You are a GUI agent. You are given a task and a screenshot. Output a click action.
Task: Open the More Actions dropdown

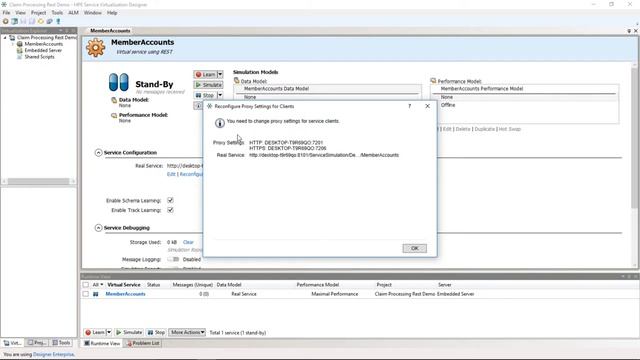coord(187,333)
